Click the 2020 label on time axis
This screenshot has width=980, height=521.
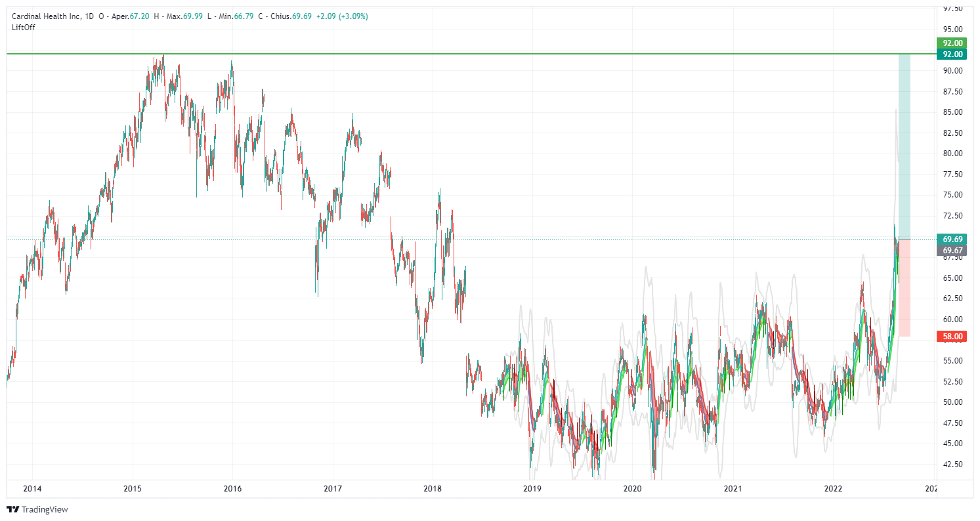632,488
